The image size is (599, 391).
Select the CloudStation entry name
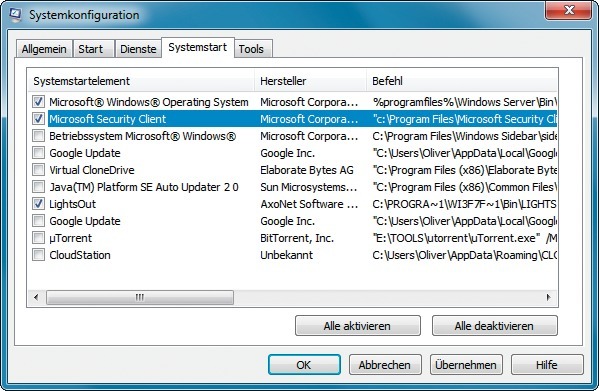coord(80,255)
